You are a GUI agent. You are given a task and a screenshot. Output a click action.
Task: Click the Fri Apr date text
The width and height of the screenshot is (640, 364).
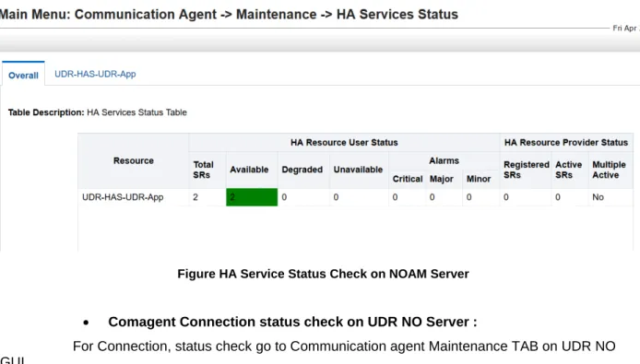(x=626, y=29)
